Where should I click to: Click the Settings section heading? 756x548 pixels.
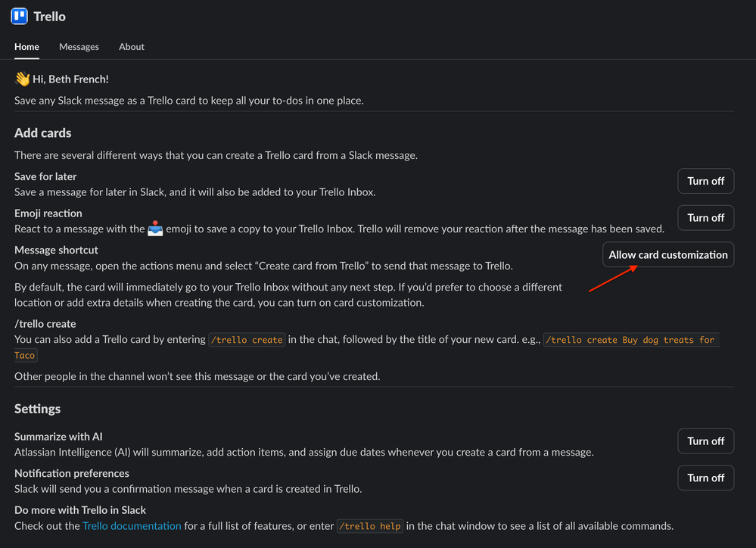coord(37,408)
